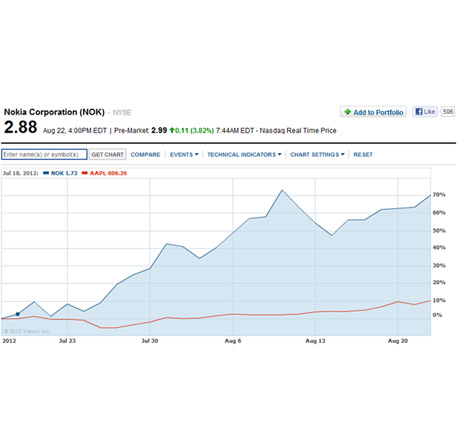The image size is (460, 447).
Task: Click the 70% axis label
Action: tap(439, 195)
